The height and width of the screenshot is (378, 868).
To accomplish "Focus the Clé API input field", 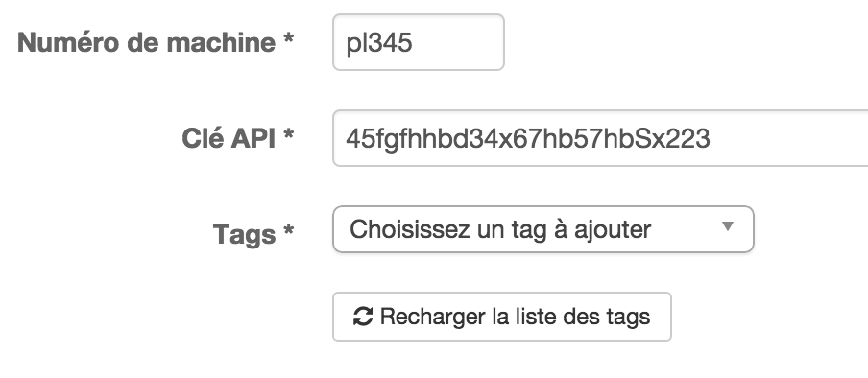I will point(600,138).
